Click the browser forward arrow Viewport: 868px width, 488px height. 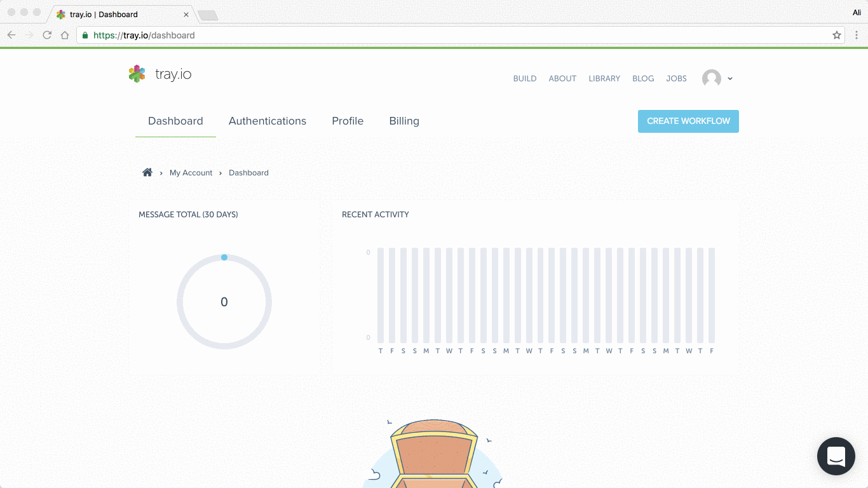pos(29,35)
